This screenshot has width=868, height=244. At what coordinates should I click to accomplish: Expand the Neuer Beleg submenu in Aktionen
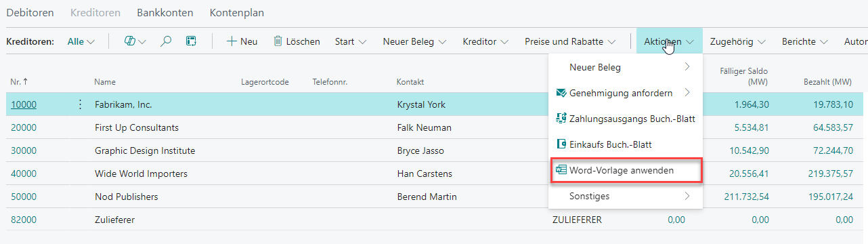coord(625,67)
